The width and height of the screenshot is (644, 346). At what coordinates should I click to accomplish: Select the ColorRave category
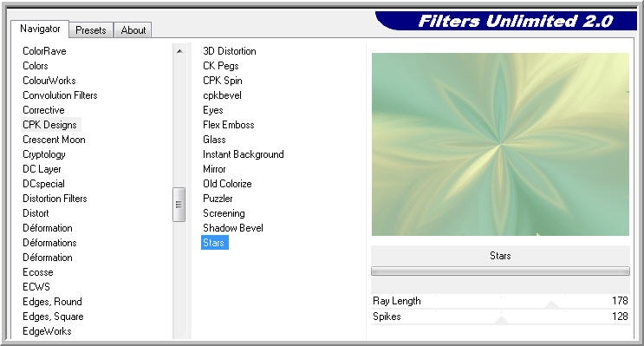pyautogui.click(x=44, y=51)
